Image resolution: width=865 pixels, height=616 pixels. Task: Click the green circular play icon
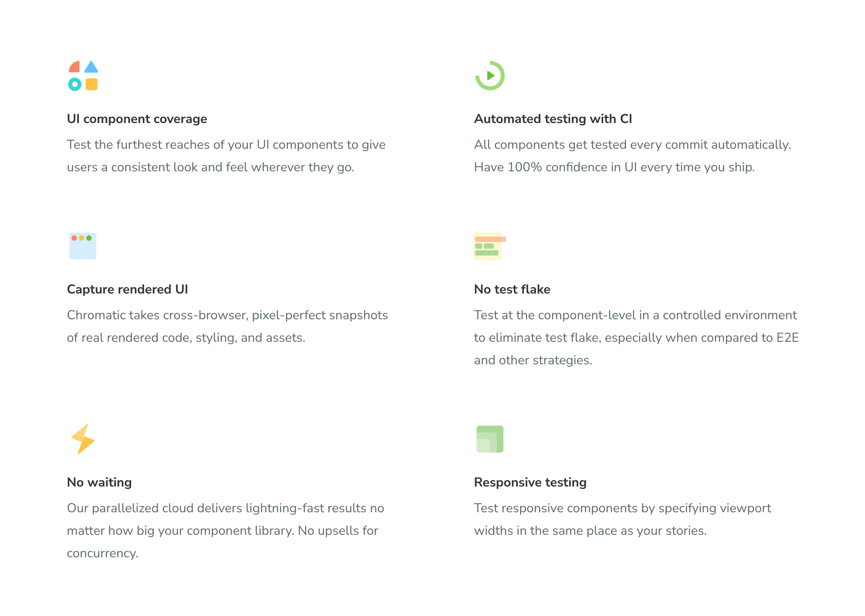coord(490,76)
